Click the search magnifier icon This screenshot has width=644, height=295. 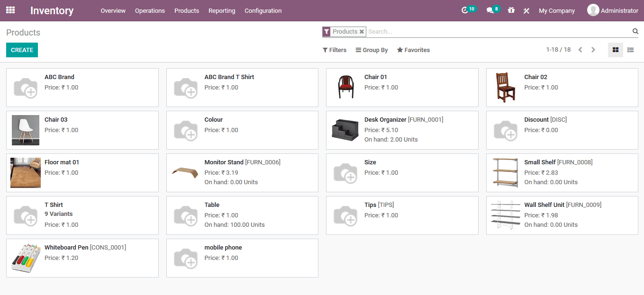[x=635, y=31]
